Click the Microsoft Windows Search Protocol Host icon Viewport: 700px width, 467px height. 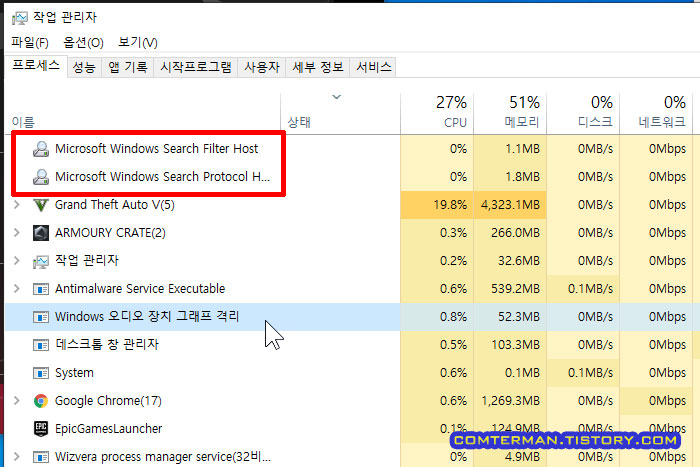coord(41,177)
